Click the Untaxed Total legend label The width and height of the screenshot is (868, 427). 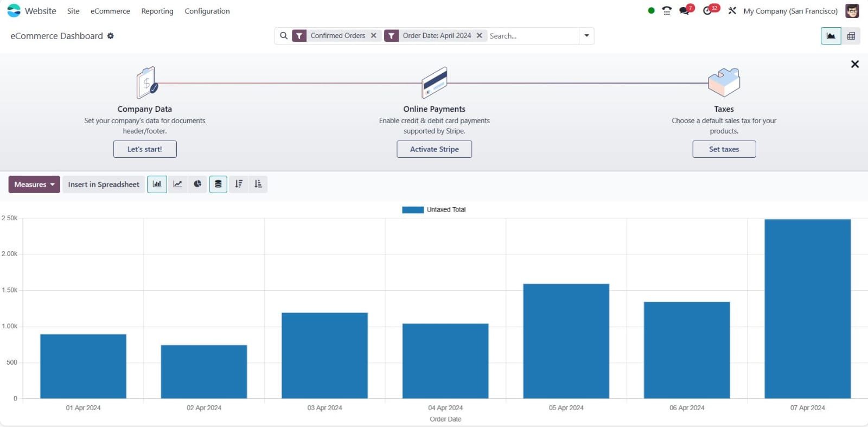point(446,210)
